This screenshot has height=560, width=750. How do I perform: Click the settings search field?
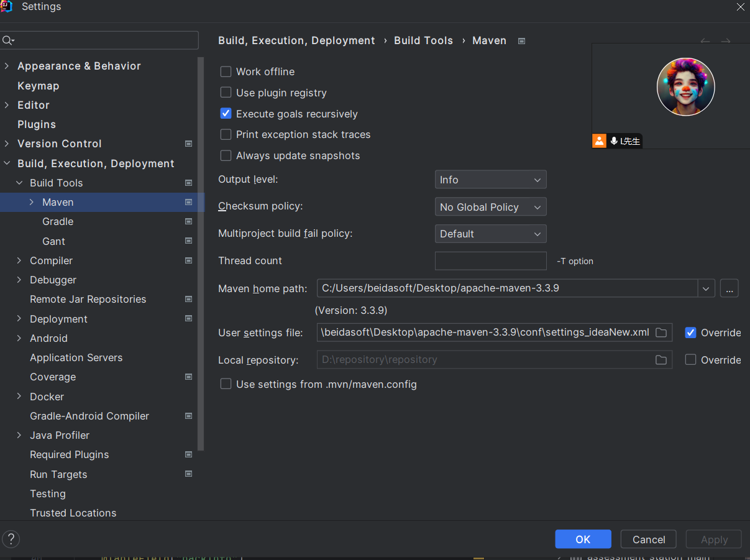point(99,40)
